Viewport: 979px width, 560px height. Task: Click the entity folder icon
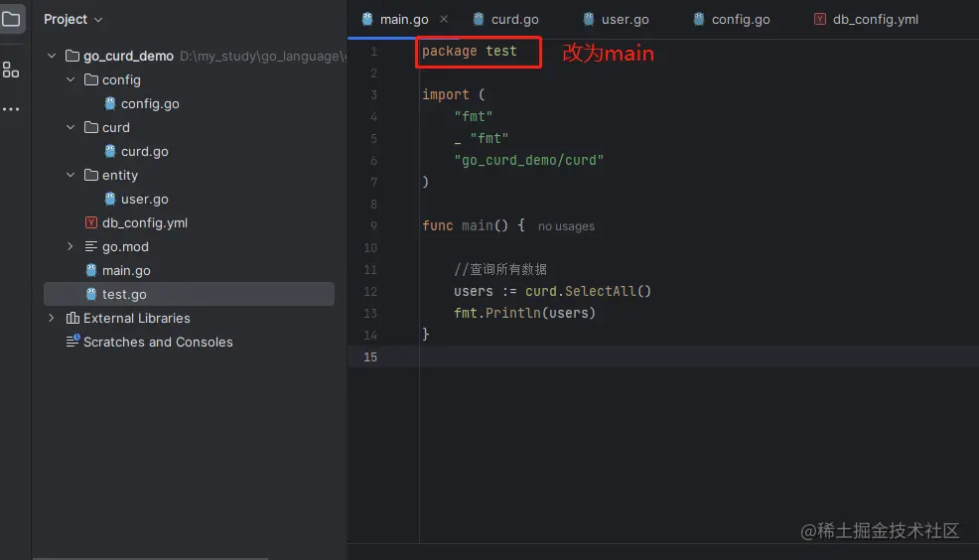[x=91, y=175]
